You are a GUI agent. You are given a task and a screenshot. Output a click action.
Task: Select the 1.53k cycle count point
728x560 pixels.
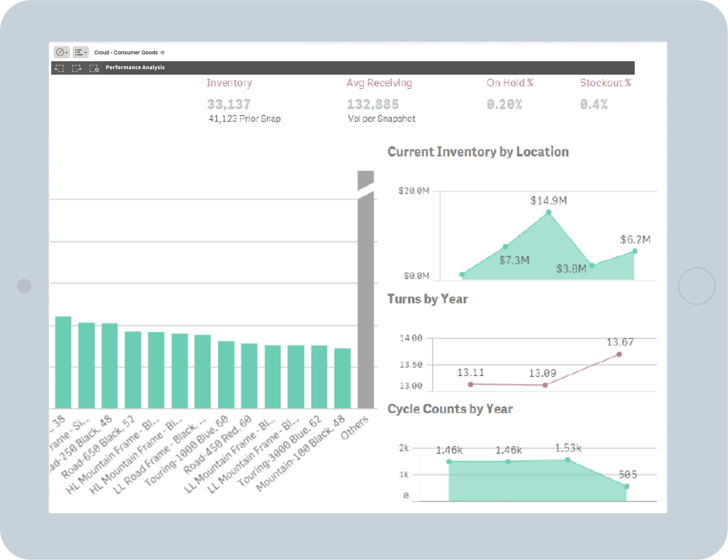coord(568,460)
